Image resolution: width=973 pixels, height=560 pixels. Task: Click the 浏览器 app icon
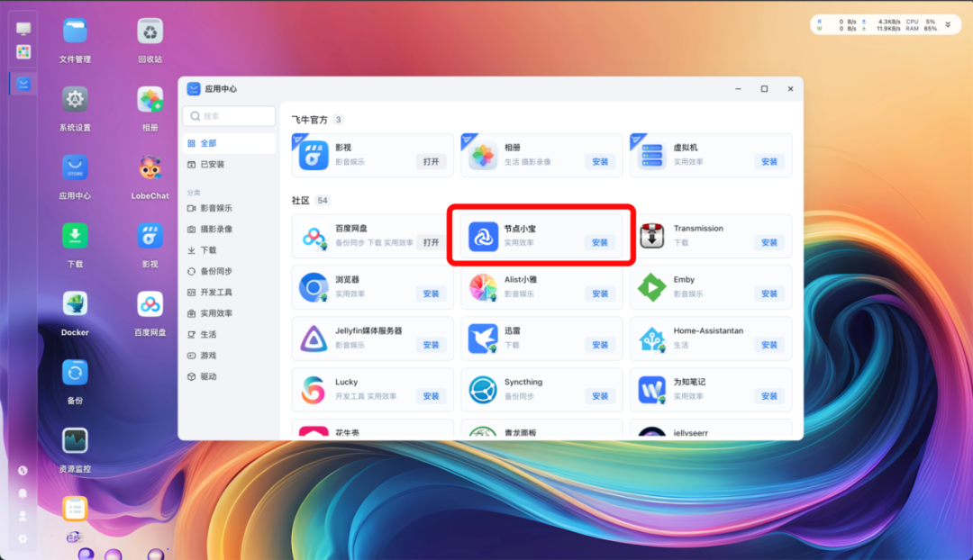pyautogui.click(x=314, y=287)
